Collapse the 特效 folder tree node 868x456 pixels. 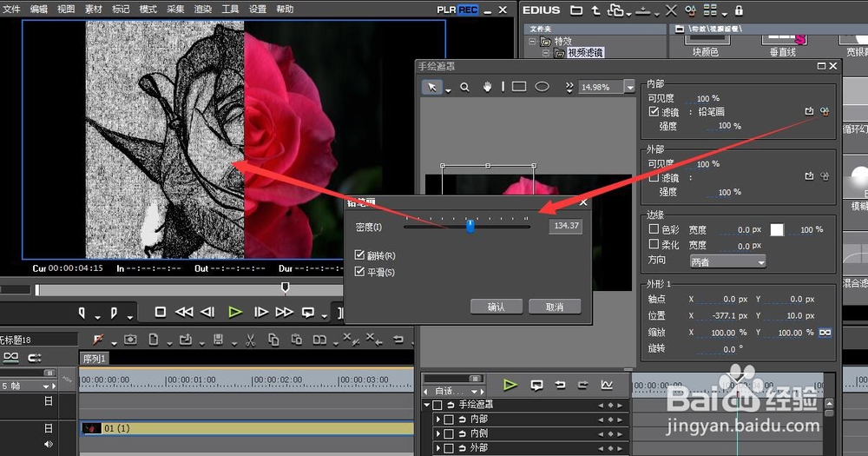tap(533, 42)
